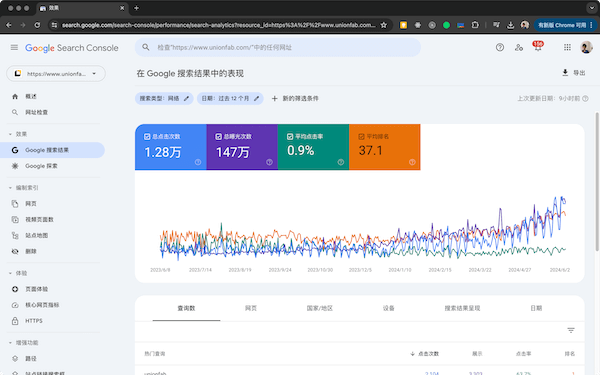Open Breadcrumbs enhancement report
The image size is (600, 375).
pyautogui.click(x=31, y=359)
